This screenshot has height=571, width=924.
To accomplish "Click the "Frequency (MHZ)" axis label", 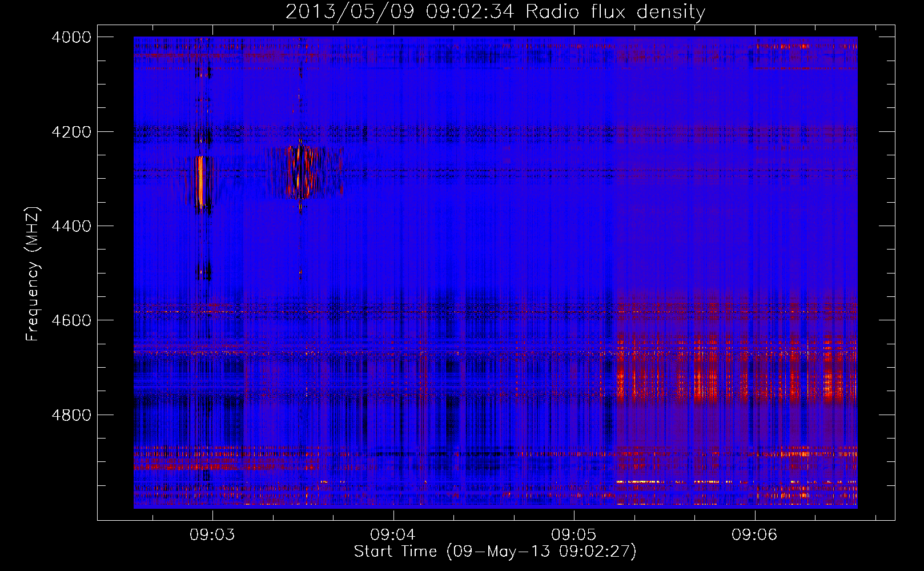I will click(x=33, y=274).
